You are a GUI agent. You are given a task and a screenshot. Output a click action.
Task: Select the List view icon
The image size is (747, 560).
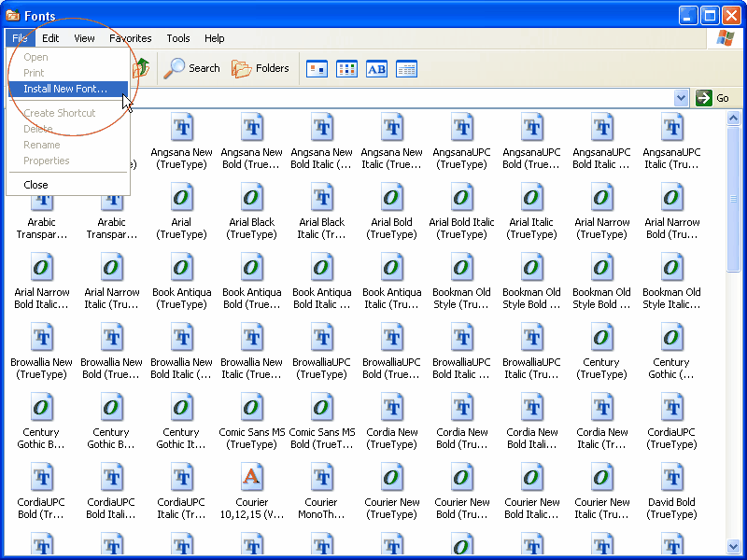(x=346, y=68)
